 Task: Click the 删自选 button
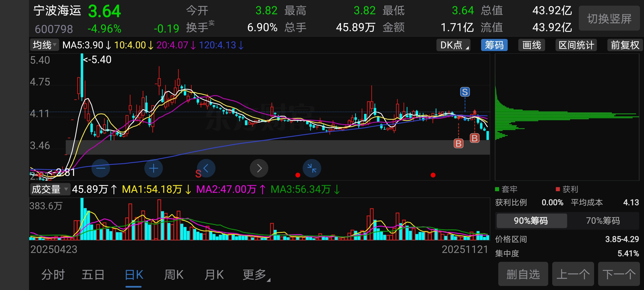[523, 274]
